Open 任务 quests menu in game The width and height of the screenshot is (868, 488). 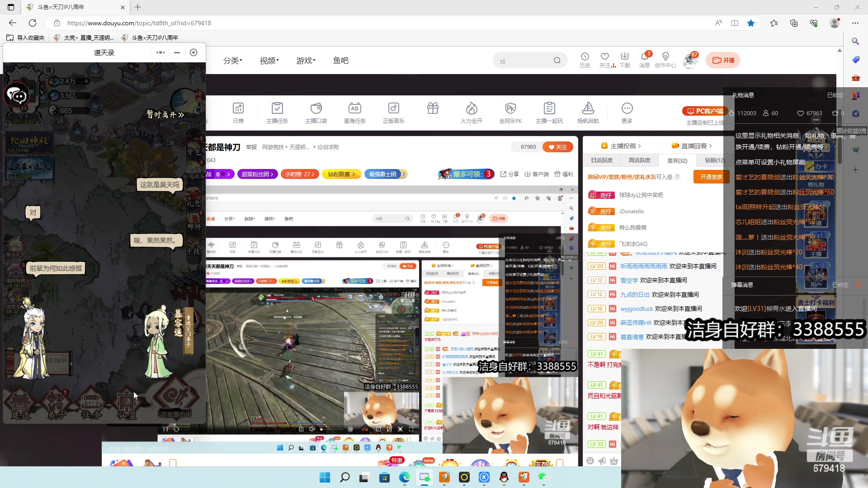coord(91,404)
